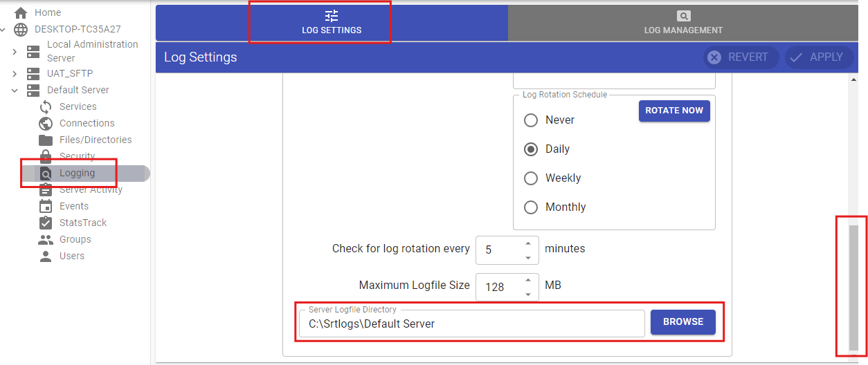
Task: Click the Server Logfile Directory field
Action: (471, 324)
